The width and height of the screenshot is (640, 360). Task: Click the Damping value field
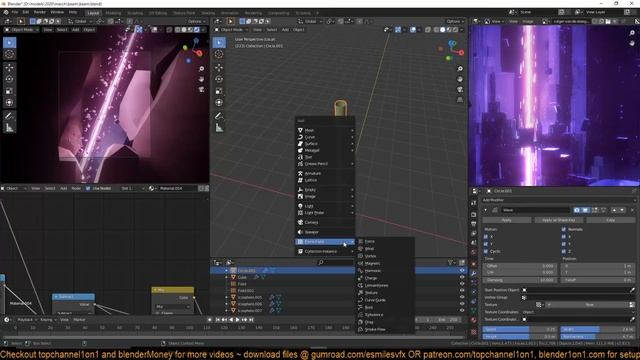520,280
